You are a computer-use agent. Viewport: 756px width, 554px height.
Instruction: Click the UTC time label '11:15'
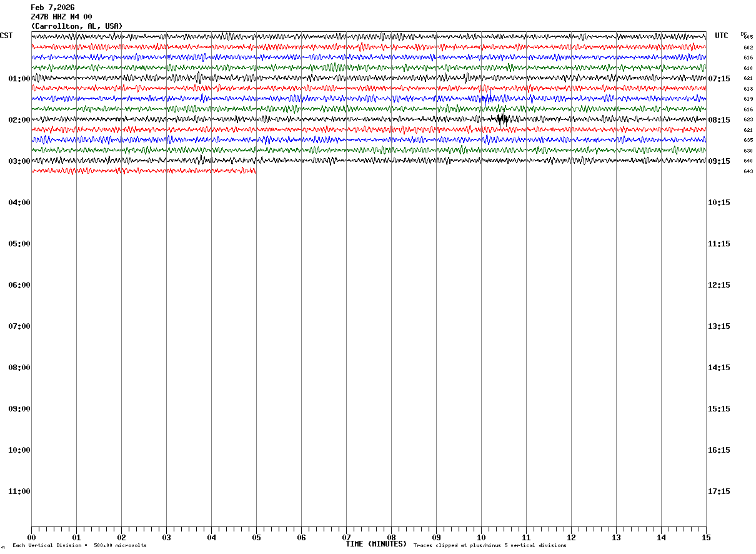point(719,244)
